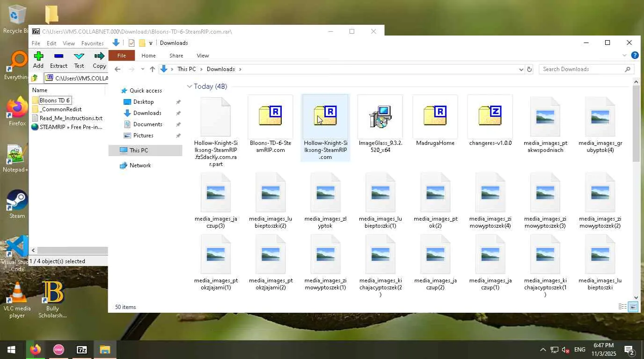Open 7-Zip File menu
The height and width of the screenshot is (359, 644).
pos(36,43)
